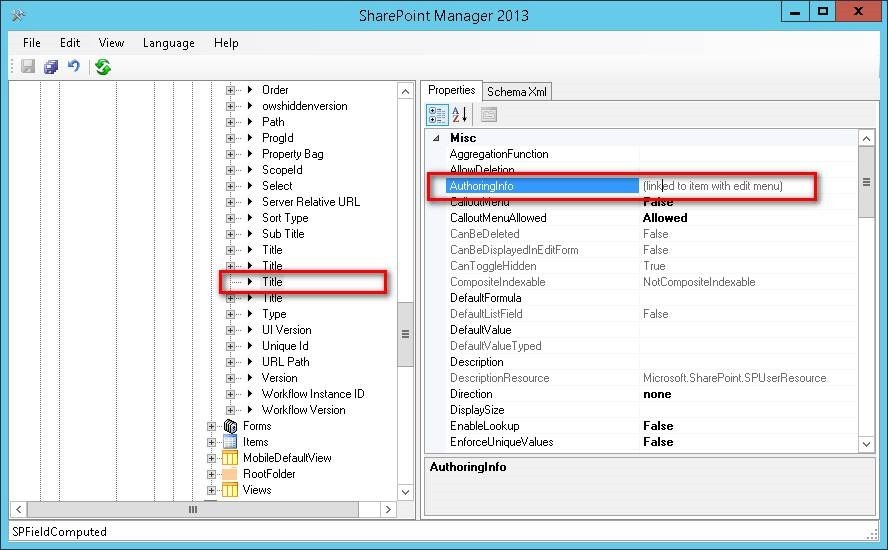The width and height of the screenshot is (888, 550).
Task: Click the AuthoringInfo value field
Action: (x=748, y=186)
